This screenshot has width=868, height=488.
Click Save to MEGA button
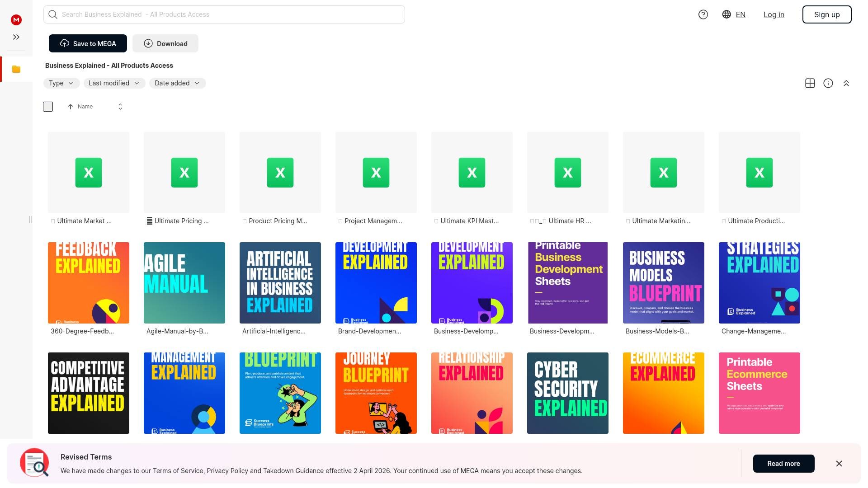click(x=88, y=43)
